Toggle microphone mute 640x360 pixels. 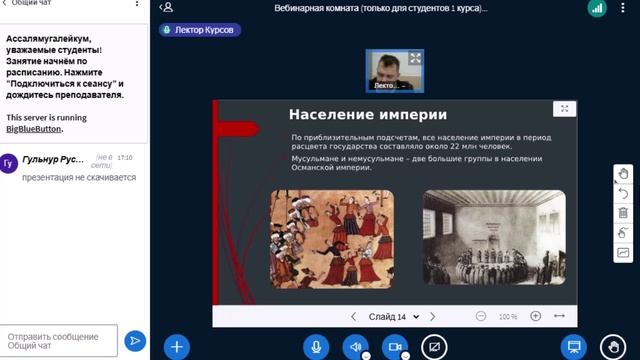[x=316, y=347]
